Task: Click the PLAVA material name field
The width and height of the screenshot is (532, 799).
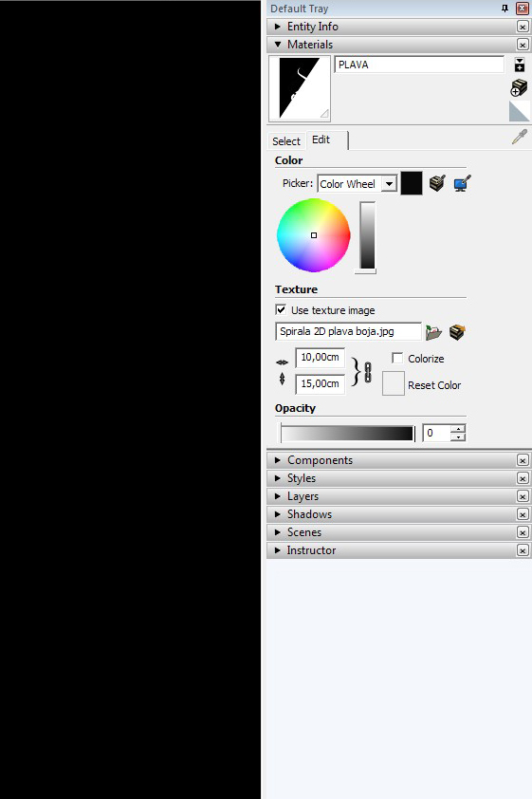Action: (x=419, y=65)
